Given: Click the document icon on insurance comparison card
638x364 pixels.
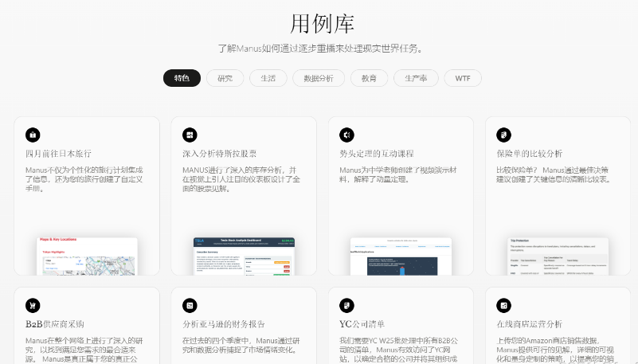Looking at the screenshot, I should (503, 135).
